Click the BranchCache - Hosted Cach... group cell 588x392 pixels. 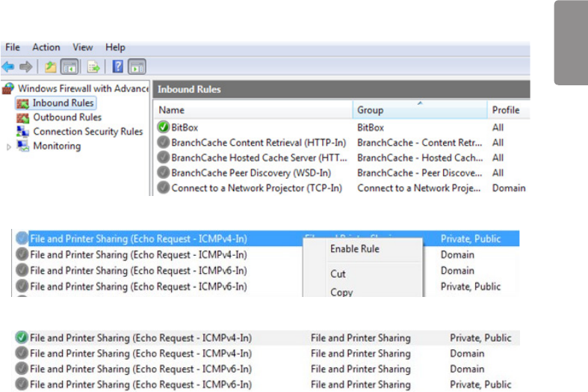[420, 158]
